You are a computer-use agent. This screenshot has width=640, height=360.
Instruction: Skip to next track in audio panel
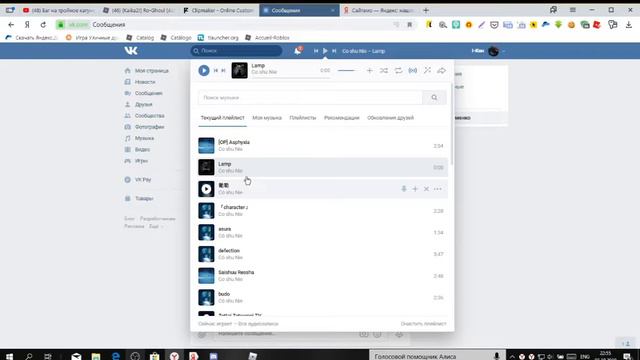coord(223,71)
